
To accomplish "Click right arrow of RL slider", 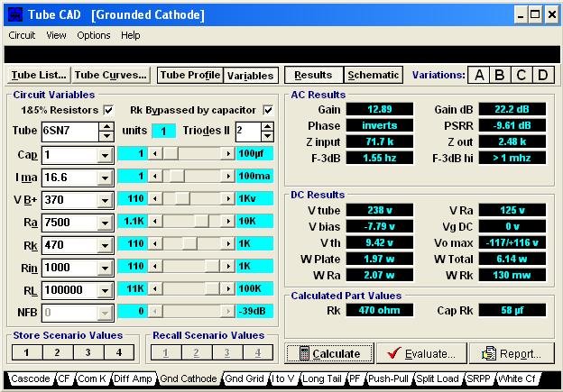I will click(x=227, y=288).
